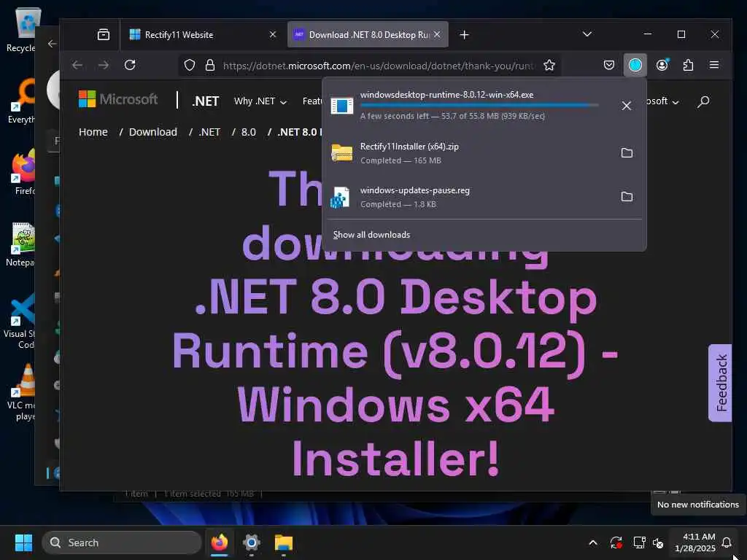Image resolution: width=747 pixels, height=560 pixels.
Task: Follow the .NET breadcrumb
Action: pyautogui.click(x=209, y=132)
